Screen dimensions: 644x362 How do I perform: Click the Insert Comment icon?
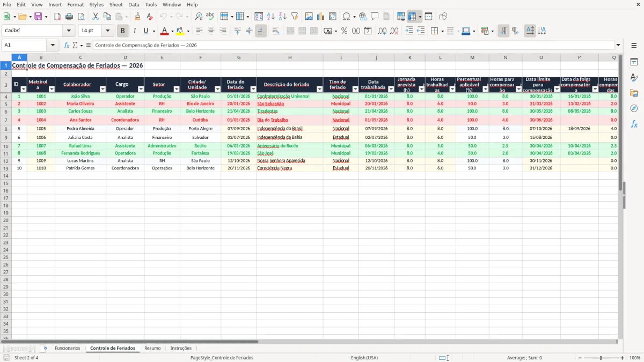pyautogui.click(x=375, y=17)
